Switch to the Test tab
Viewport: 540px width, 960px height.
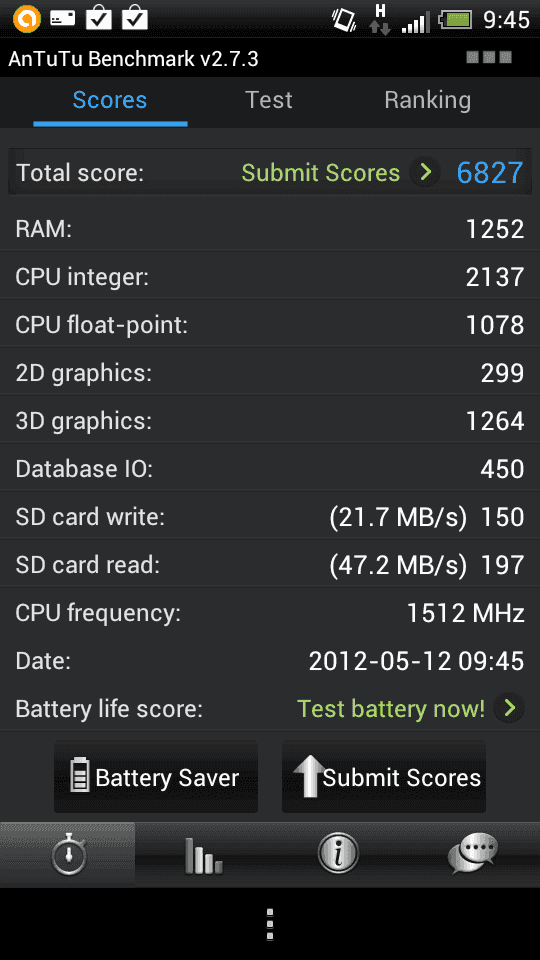[x=269, y=100]
